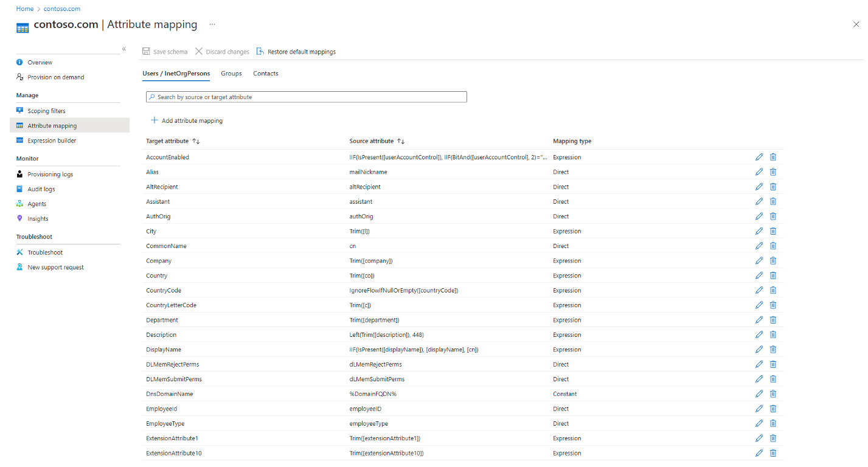Viewport: 868px width, 467px height.
Task: Open Provisioning logs
Action: 50,175
